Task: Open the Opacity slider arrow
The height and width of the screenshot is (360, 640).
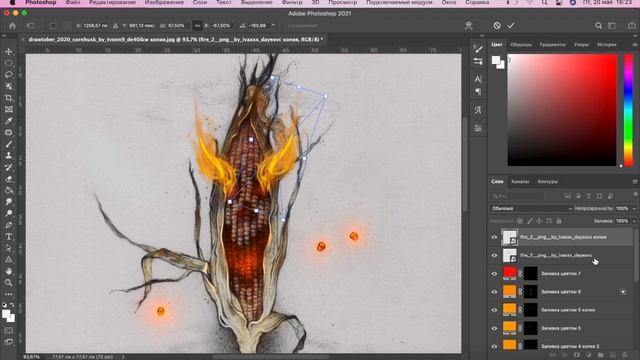Action: click(x=634, y=209)
